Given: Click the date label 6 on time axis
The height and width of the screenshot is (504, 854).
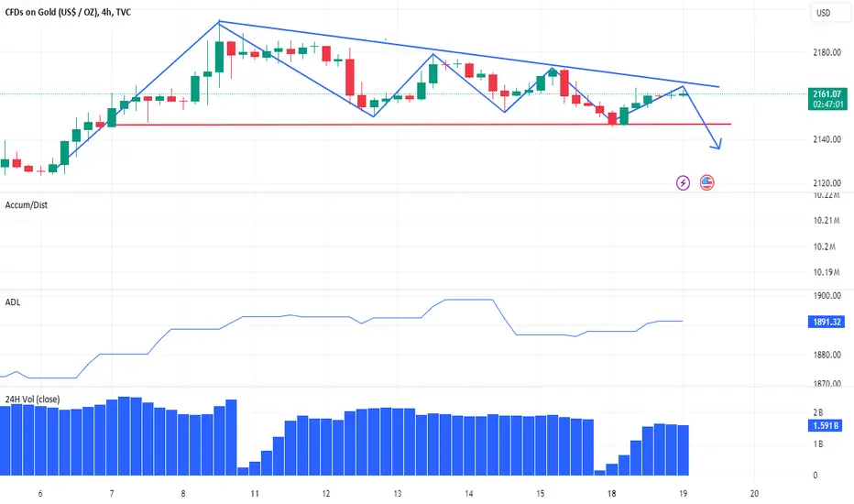Looking at the screenshot, I should coord(40,494).
